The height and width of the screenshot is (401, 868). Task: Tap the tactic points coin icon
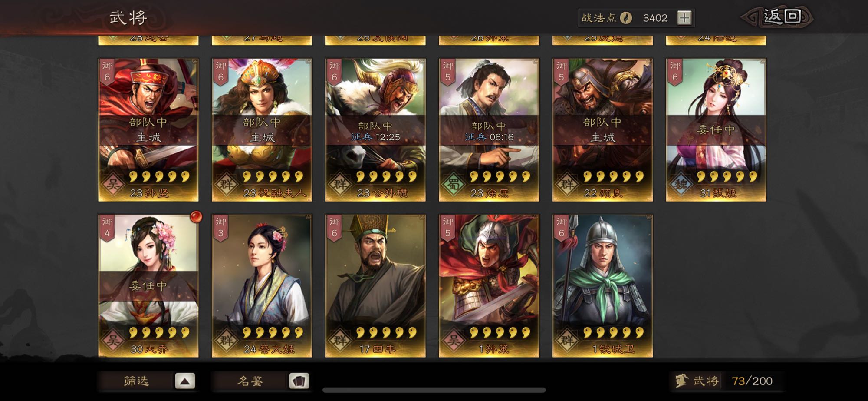coord(626,18)
